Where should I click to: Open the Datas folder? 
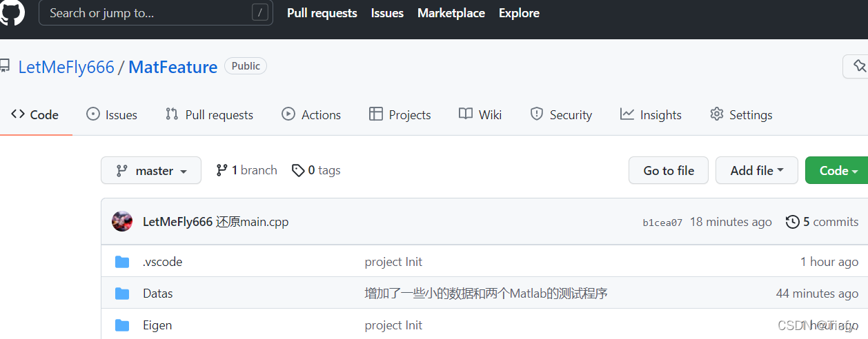click(158, 294)
